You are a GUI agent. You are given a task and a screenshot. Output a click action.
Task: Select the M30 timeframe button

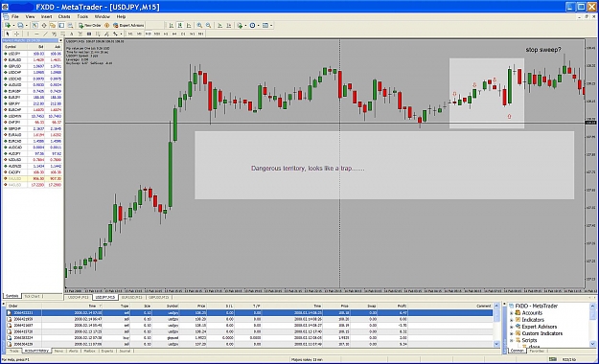[x=157, y=34]
